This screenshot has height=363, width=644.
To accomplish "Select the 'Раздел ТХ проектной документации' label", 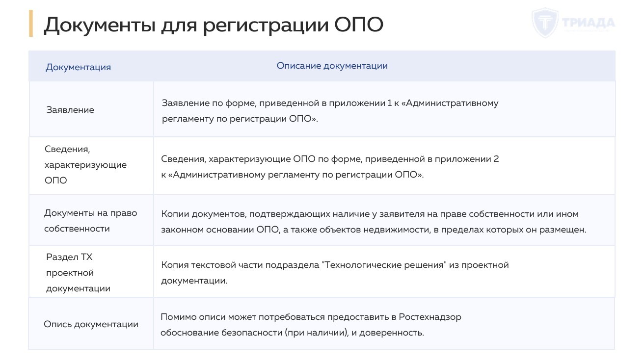I will coord(78,273).
